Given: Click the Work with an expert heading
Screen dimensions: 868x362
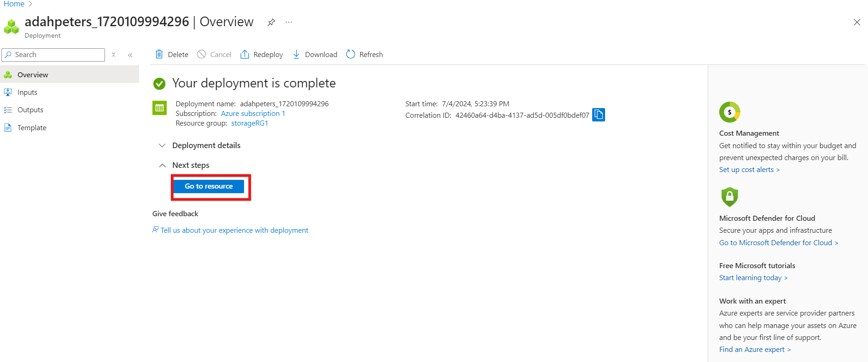Looking at the screenshot, I should (752, 301).
